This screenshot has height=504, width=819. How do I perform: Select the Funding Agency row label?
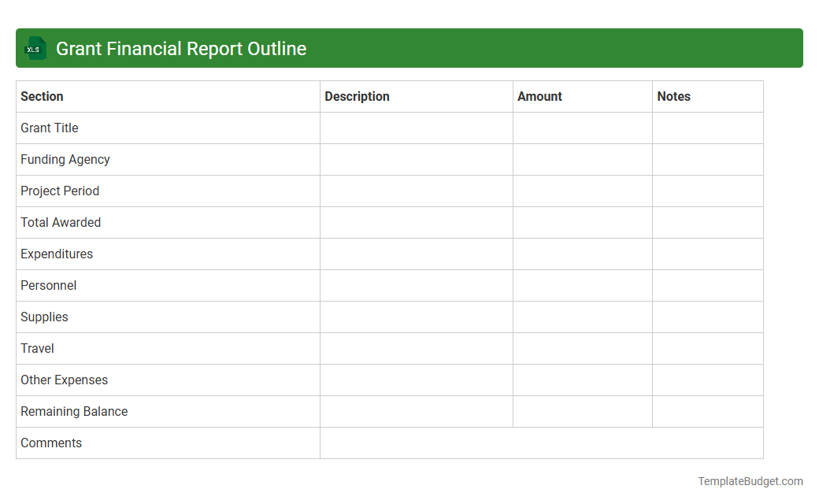tap(65, 159)
